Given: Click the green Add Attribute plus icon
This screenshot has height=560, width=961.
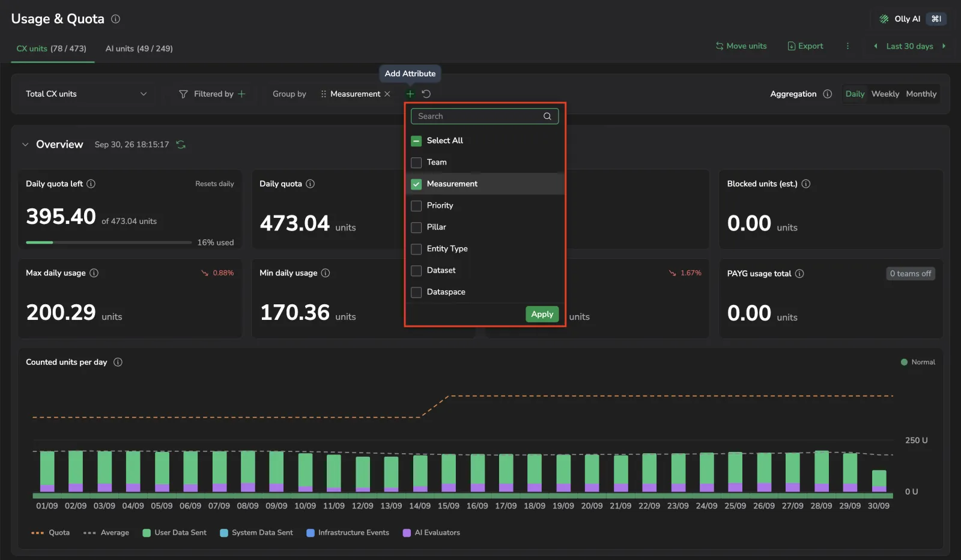Looking at the screenshot, I should click(x=410, y=94).
